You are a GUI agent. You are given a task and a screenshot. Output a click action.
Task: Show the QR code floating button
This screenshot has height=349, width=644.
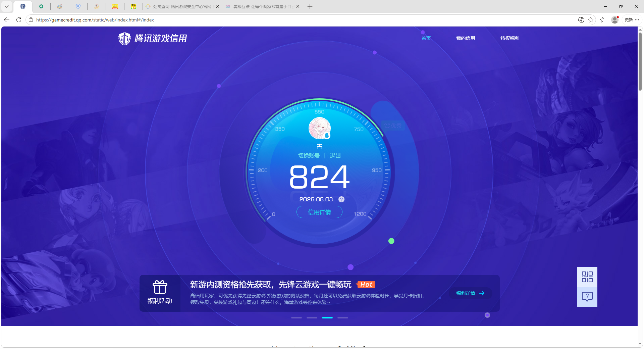point(587,277)
